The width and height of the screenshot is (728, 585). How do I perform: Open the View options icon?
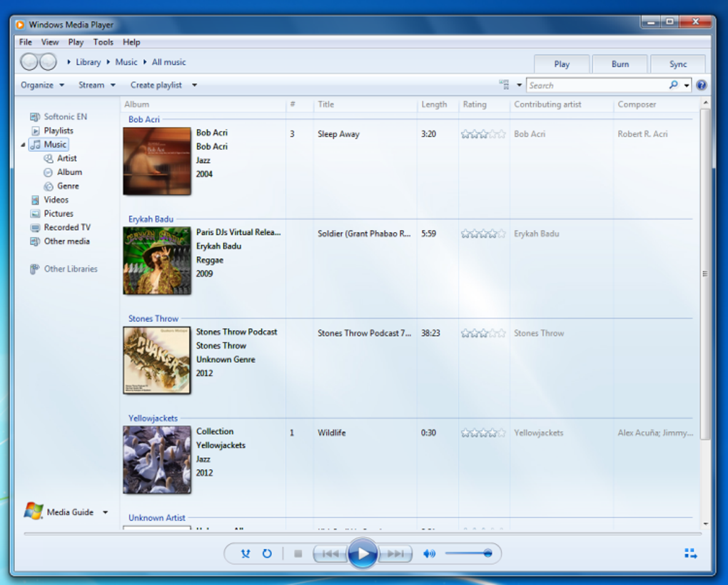point(504,84)
